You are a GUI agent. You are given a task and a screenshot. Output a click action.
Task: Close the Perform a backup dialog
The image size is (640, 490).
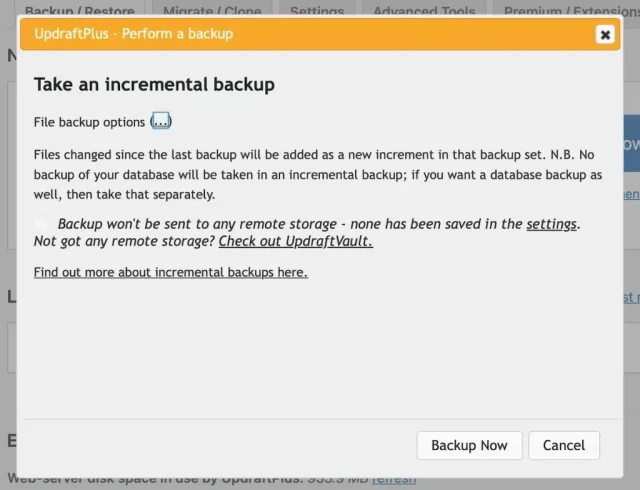(x=604, y=34)
